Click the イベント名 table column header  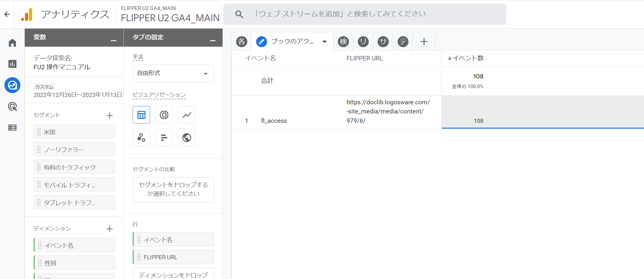pyautogui.click(x=260, y=58)
